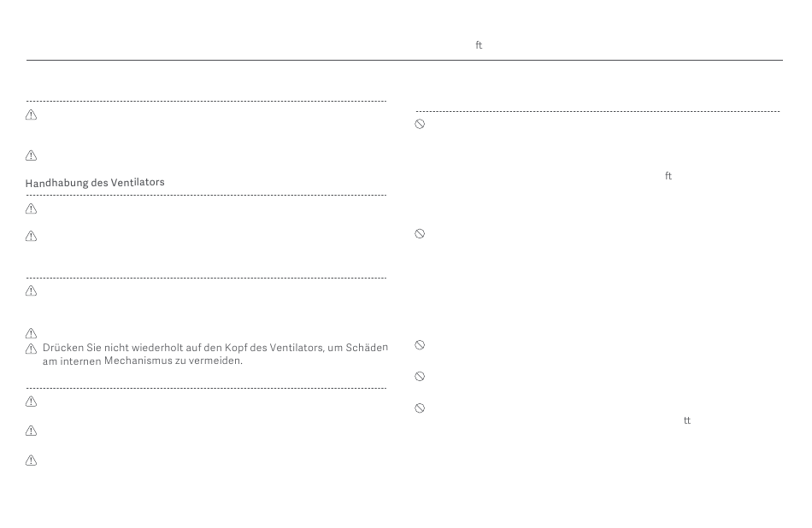Click the 'ft' fragment in right column

click(668, 176)
